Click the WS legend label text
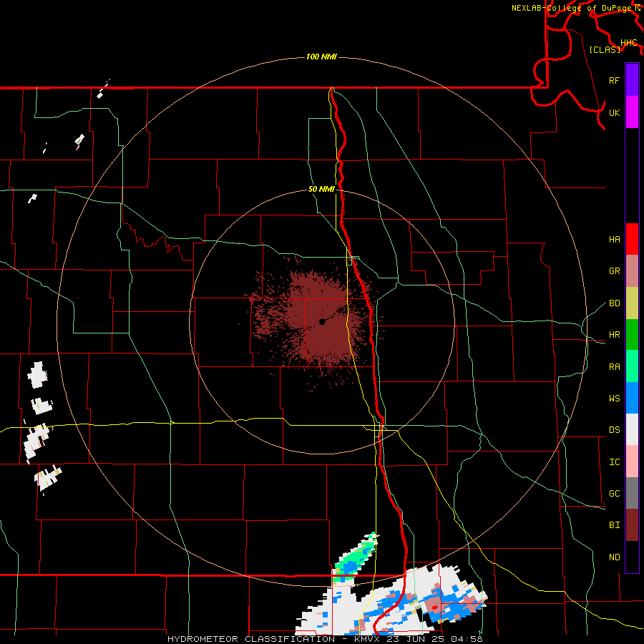644x644 pixels. (x=615, y=399)
